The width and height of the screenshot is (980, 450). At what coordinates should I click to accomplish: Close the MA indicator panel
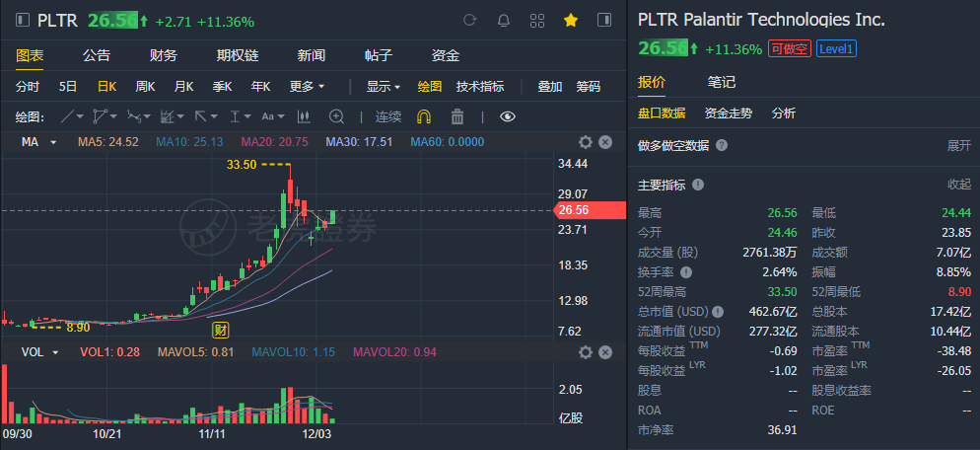click(x=605, y=142)
